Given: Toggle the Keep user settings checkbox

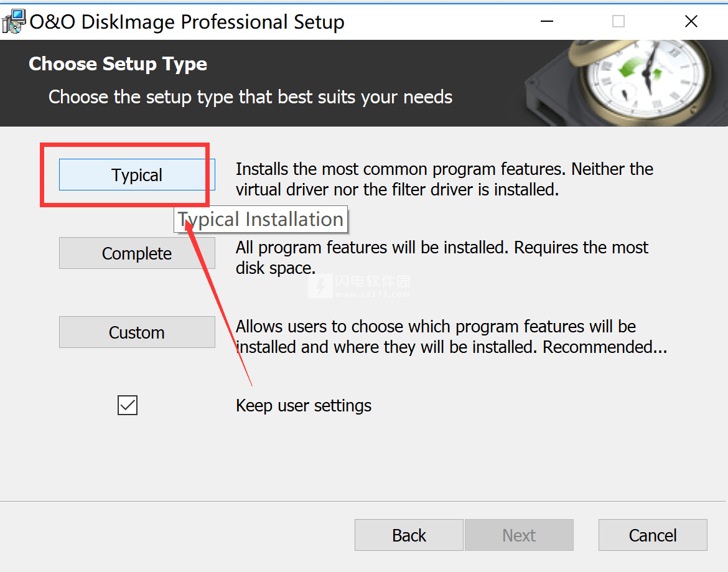Looking at the screenshot, I should coord(128,405).
